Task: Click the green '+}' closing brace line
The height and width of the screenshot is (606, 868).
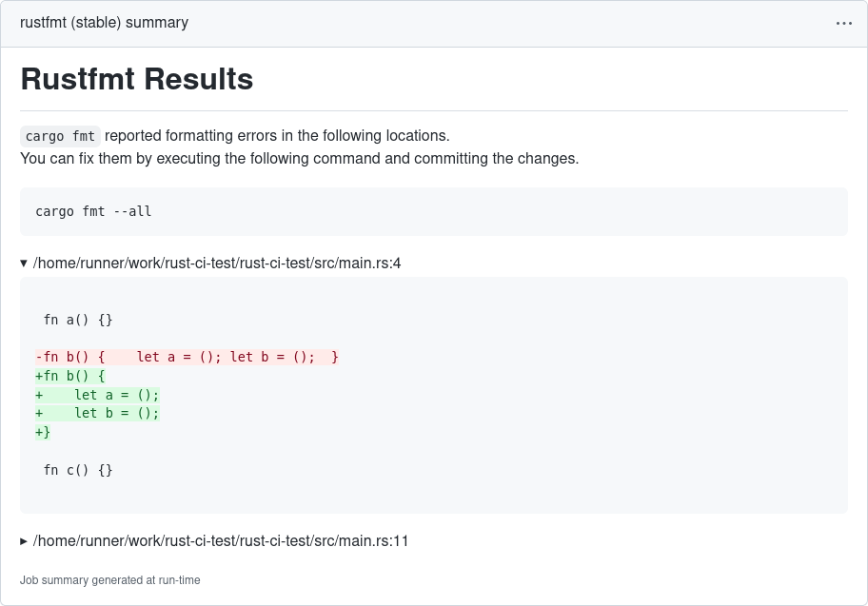Action: 42,431
